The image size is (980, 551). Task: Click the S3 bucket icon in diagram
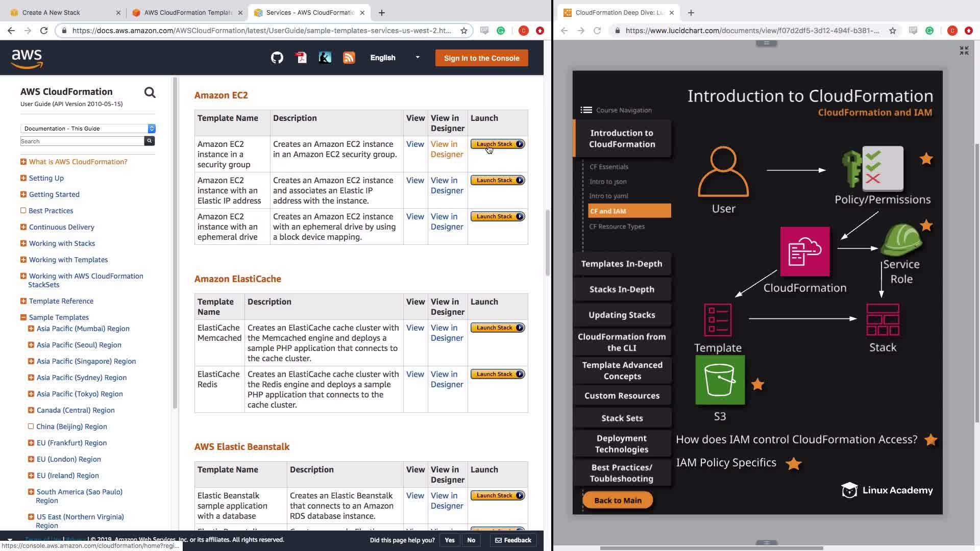tap(720, 380)
